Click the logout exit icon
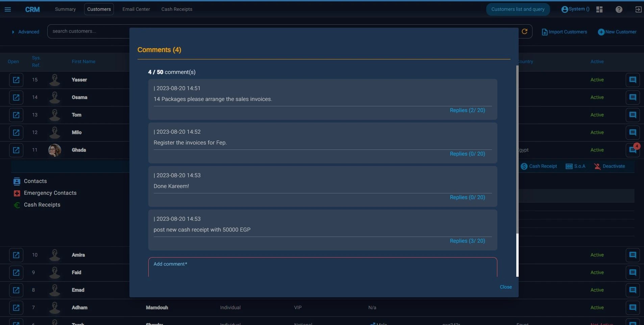This screenshot has width=644, height=325. coord(638,9)
